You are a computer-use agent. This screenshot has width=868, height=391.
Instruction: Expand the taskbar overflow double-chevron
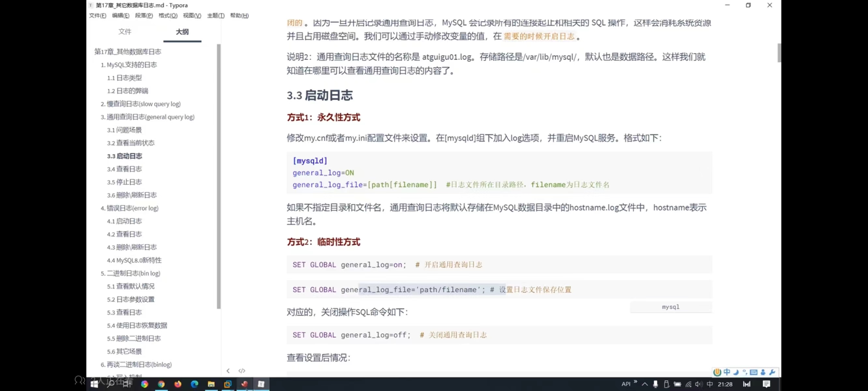tap(635, 382)
